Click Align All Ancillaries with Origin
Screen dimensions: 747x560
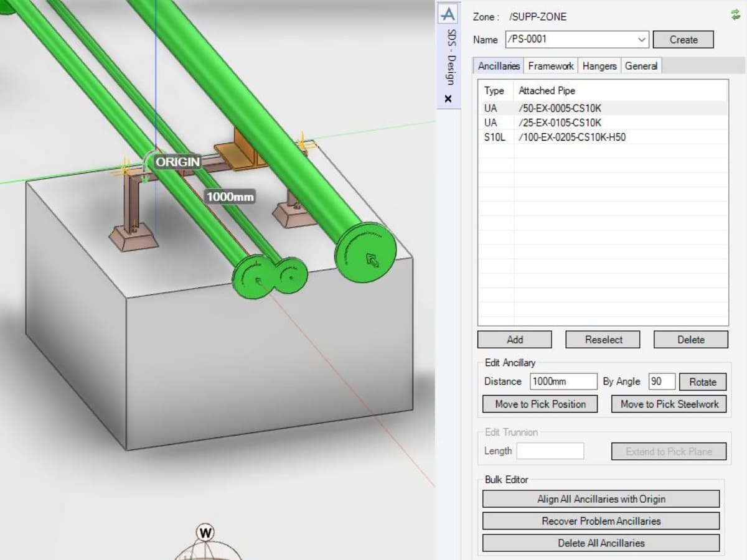(601, 499)
